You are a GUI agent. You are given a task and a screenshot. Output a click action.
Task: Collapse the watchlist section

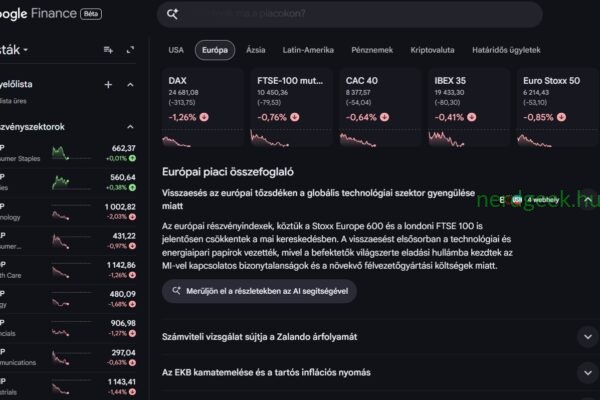(x=130, y=85)
